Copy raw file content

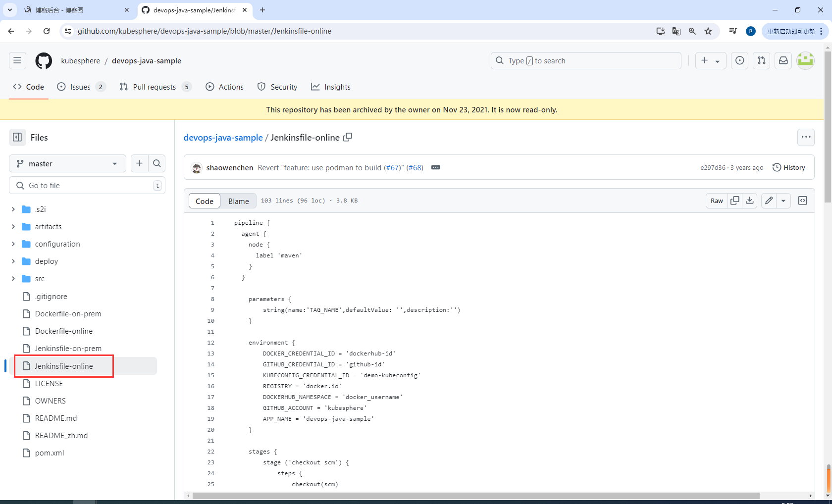[x=735, y=201]
